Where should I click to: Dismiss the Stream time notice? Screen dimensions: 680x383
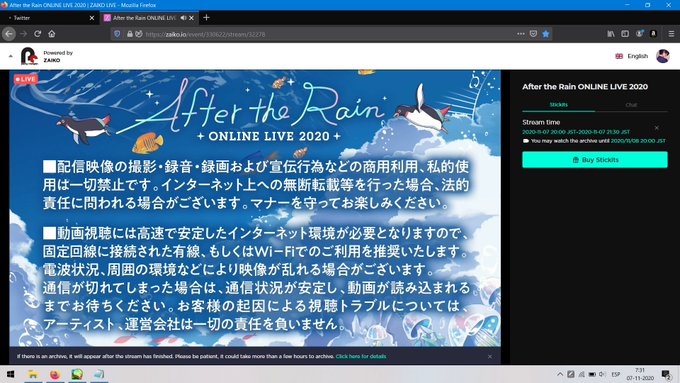point(657,128)
